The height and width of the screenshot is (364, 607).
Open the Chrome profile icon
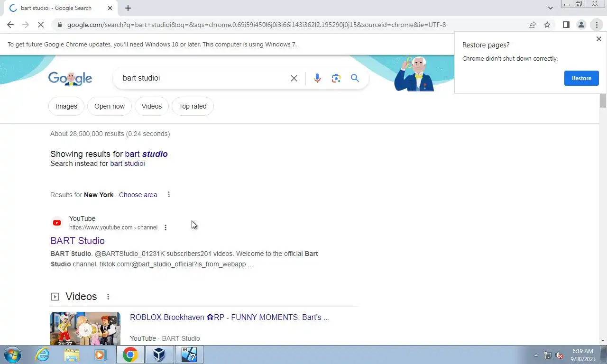coord(581,25)
